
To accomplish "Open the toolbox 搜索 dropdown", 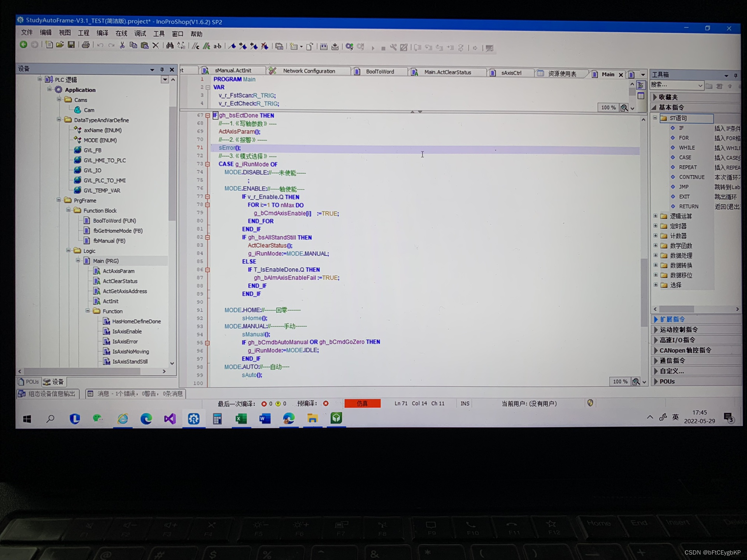I will [x=700, y=86].
